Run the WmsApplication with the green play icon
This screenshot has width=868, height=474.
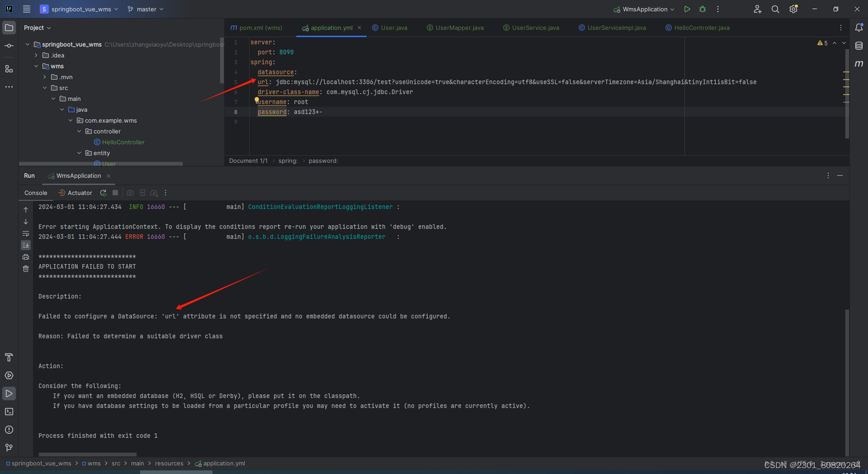point(687,9)
